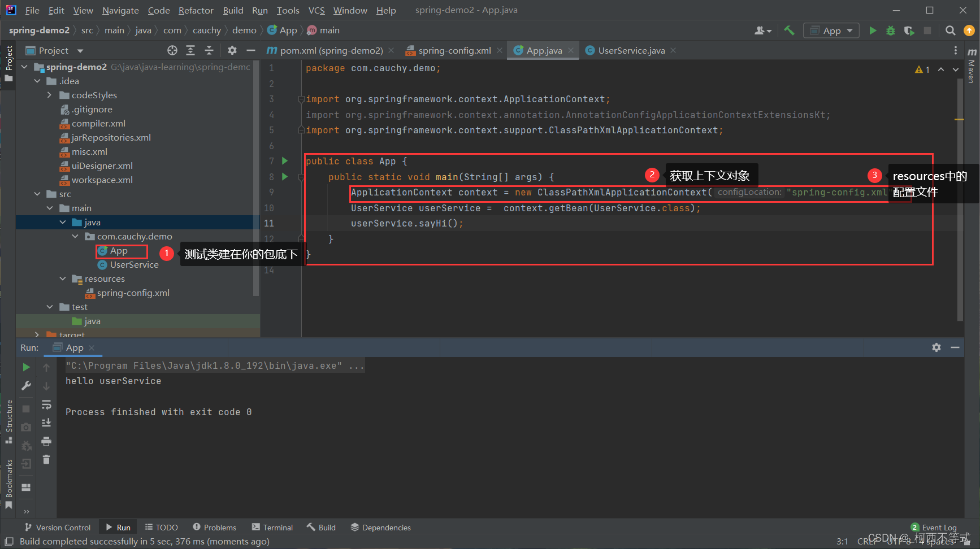Image resolution: width=980 pixels, height=549 pixels.
Task: Open the Problems tool window
Action: coord(214,527)
